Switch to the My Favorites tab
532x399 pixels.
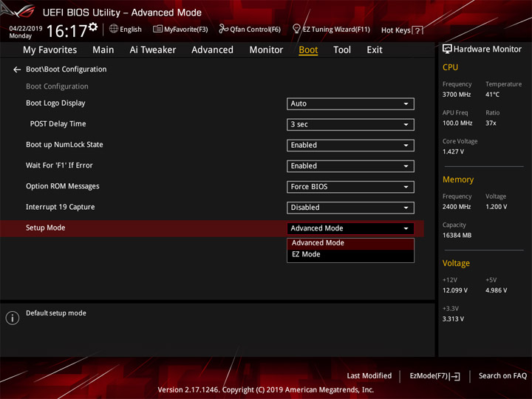point(50,50)
